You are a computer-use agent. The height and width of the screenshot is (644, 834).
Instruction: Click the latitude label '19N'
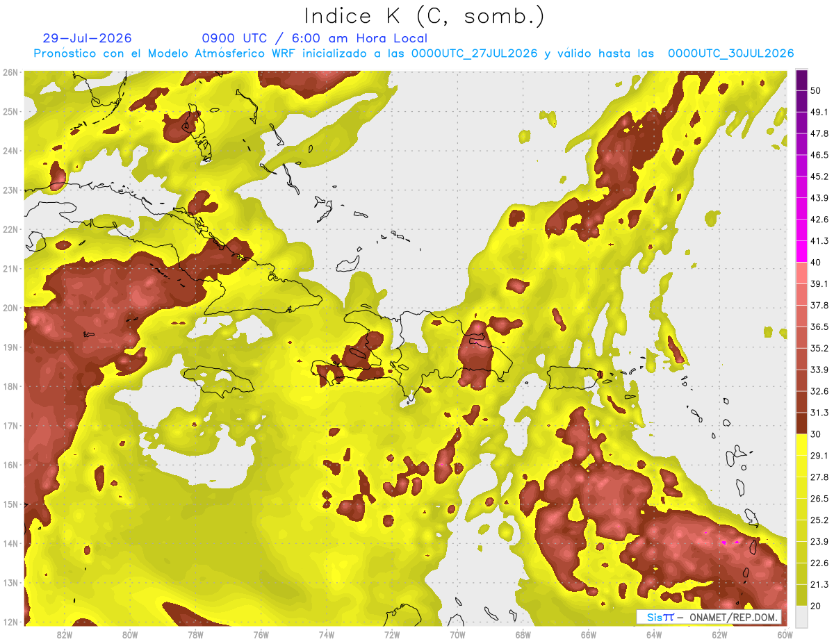(x=10, y=347)
